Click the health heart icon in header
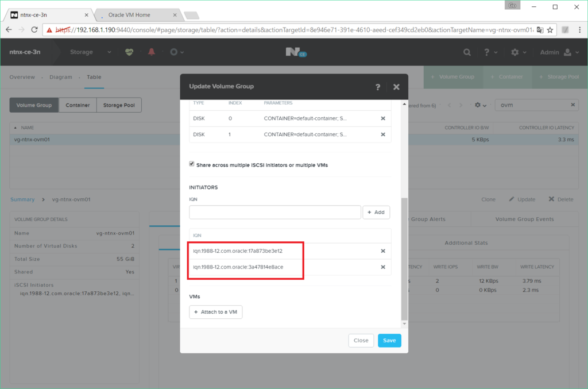This screenshot has width=588, height=389. pyautogui.click(x=129, y=52)
